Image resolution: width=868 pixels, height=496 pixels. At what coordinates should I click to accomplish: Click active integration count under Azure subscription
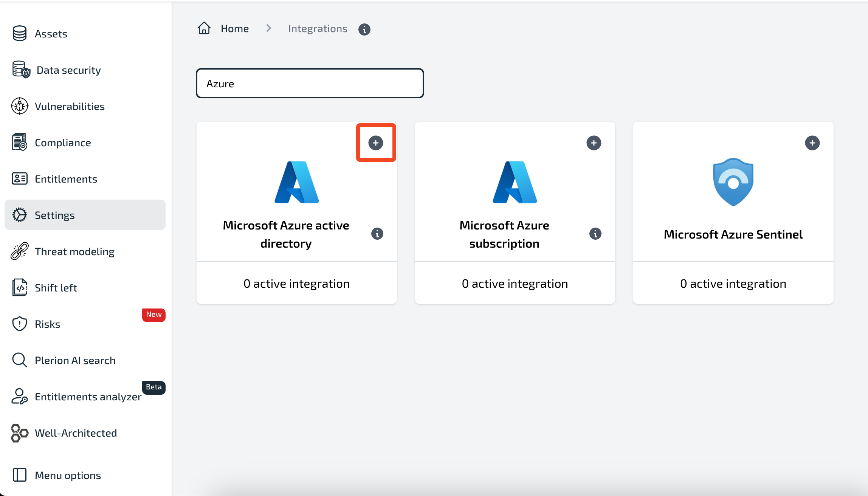[515, 284]
